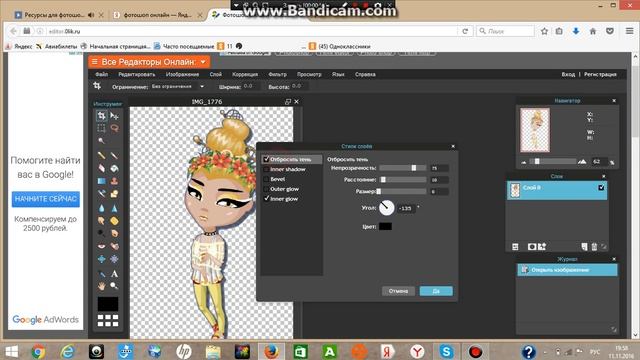Screen dimensions: 640x360
Task: Select the Hand pan tool
Action: coord(101,286)
